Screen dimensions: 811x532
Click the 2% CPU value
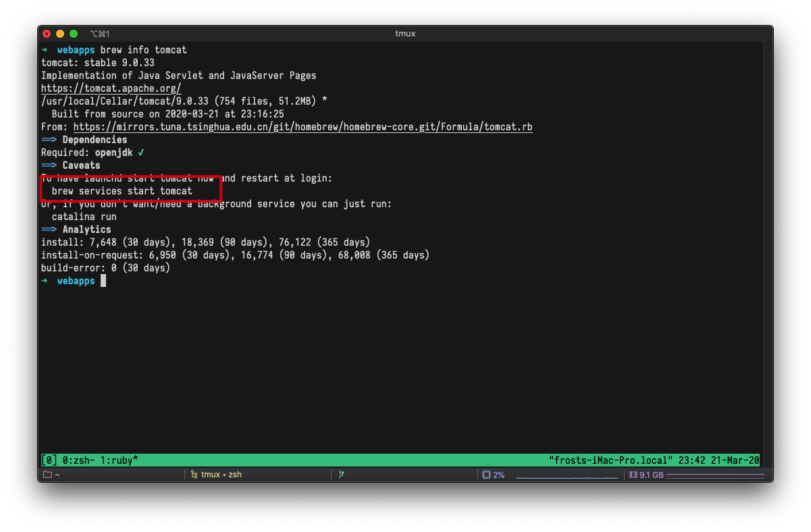(x=499, y=475)
